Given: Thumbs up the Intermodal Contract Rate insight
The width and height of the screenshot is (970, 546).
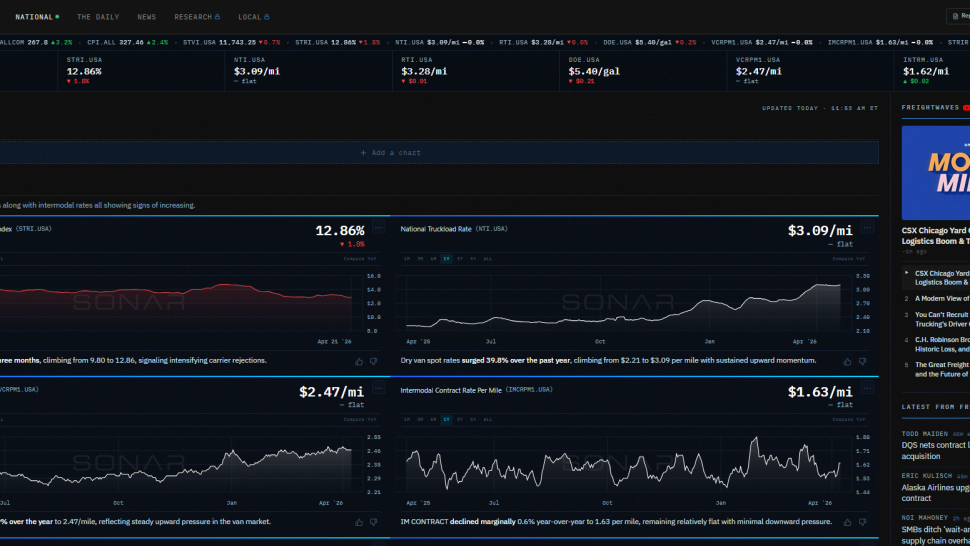Looking at the screenshot, I should click(x=848, y=523).
